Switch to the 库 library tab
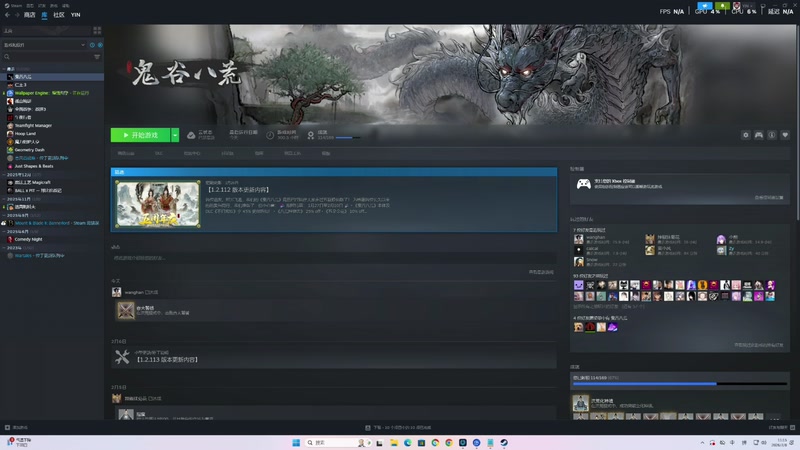 (x=44, y=15)
